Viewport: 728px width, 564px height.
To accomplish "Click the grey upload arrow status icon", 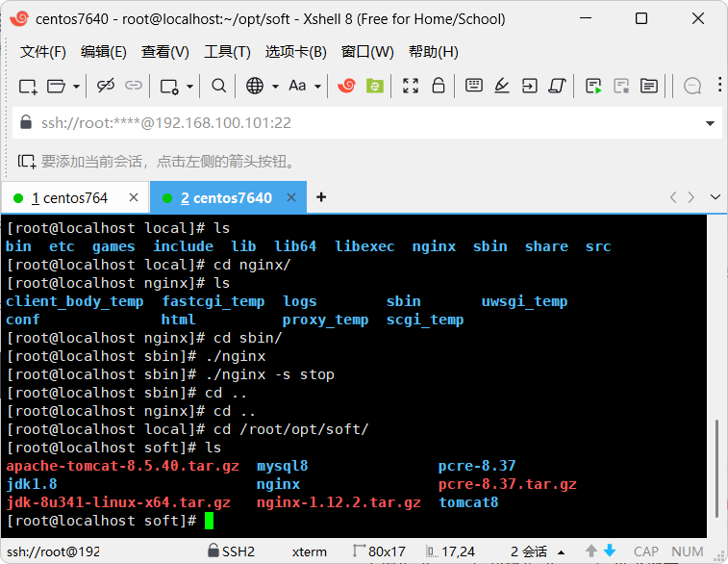I will (591, 551).
